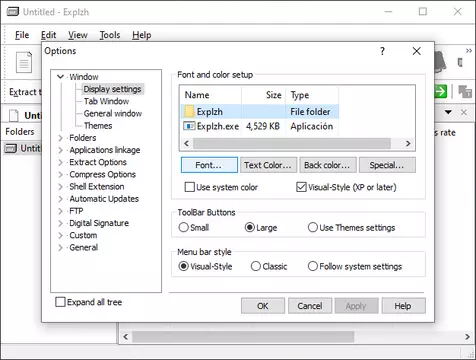Expand the Shell Extension tree node
The height and width of the screenshot is (360, 476).
(60, 187)
